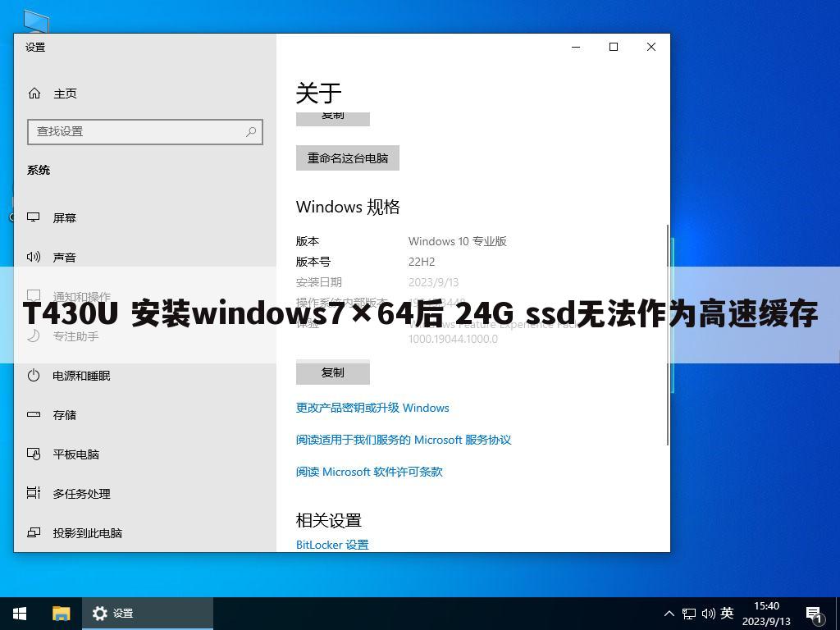Switch the 英 input method indicator
Viewport: 840px width, 630px height.
coord(727,613)
